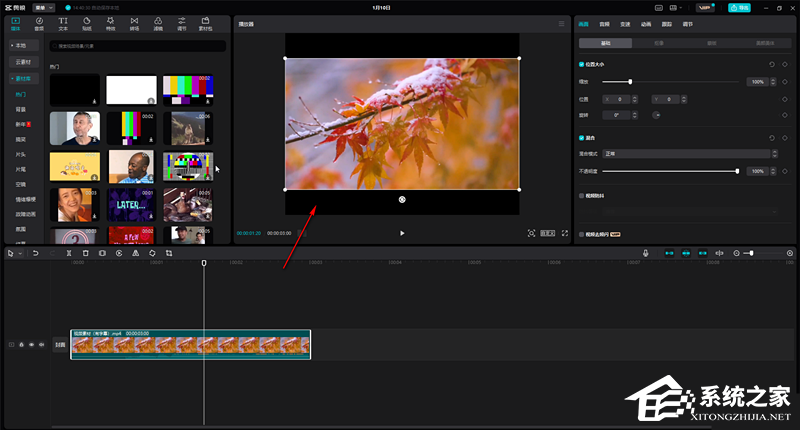
Task: Open the Adjustment sliders panel in top toolbar
Action: [x=182, y=23]
